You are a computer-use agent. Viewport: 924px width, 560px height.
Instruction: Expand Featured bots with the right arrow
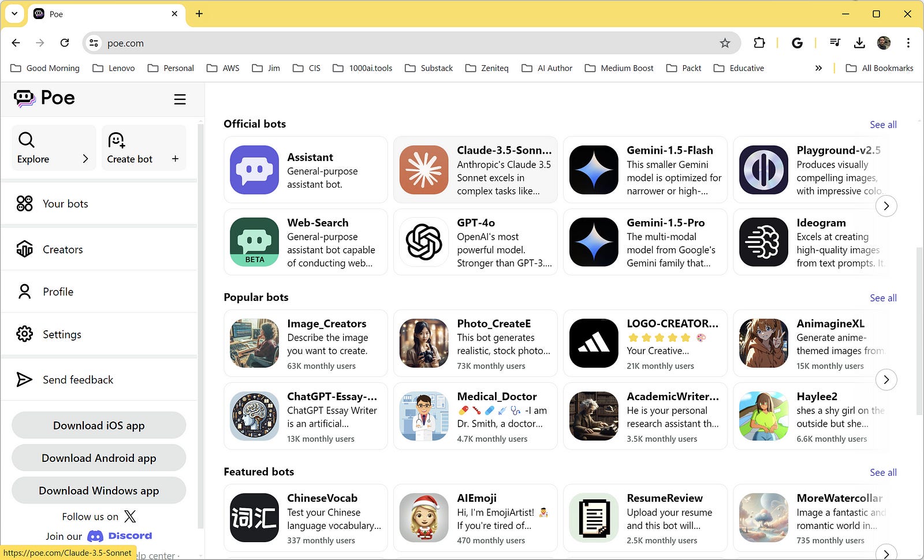click(x=886, y=552)
